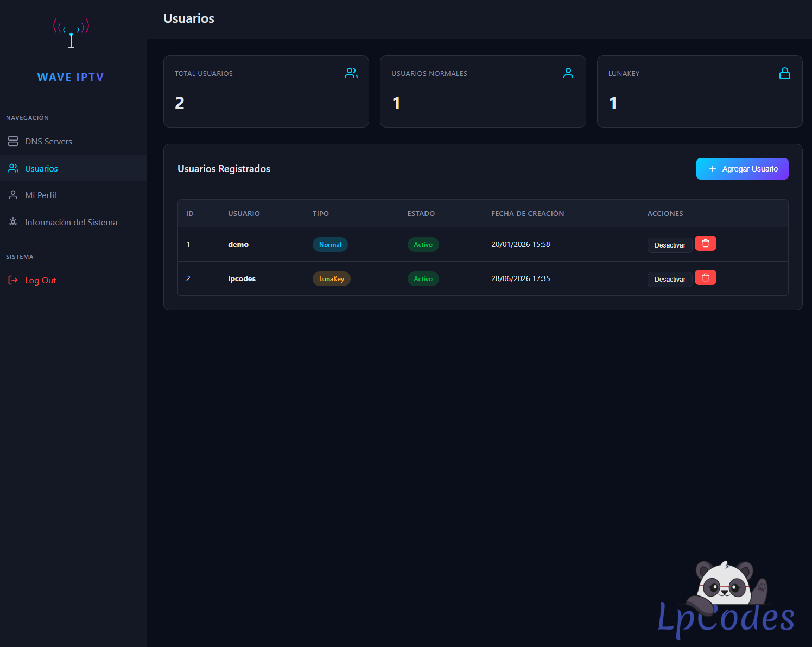Viewport: 812px width, 647px height.
Task: Click the DNS Servers sidebar icon
Action: click(13, 141)
